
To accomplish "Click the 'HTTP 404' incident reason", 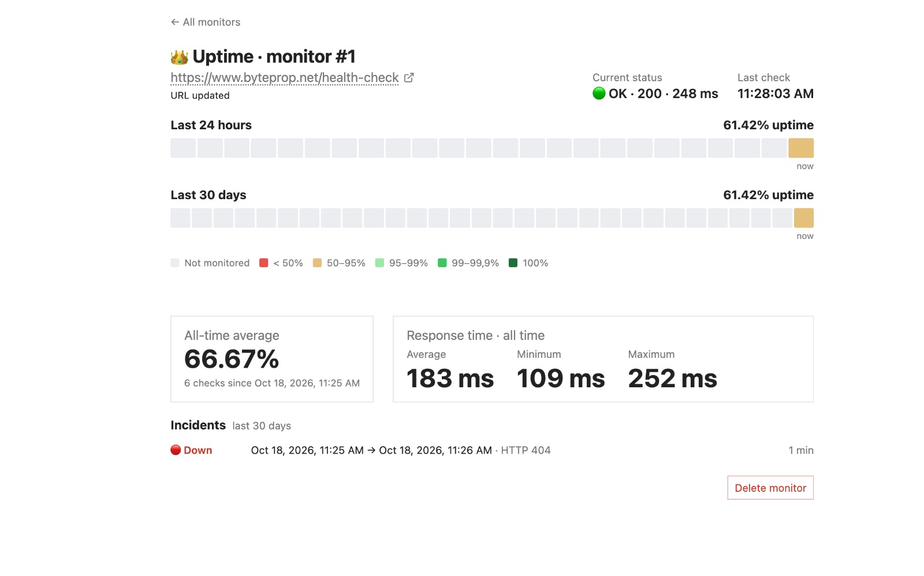I will click(526, 450).
